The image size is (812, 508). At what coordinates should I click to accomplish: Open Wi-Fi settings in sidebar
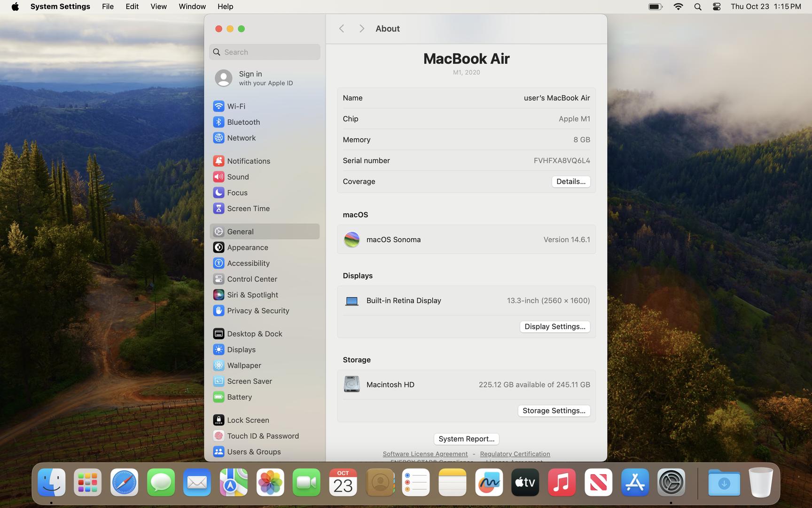click(x=235, y=106)
